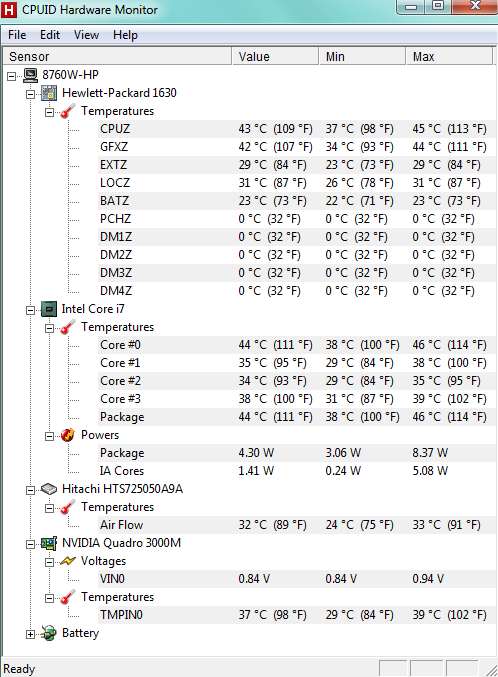Expand the Battery node
Screen dimensions: 498x677
point(30,634)
